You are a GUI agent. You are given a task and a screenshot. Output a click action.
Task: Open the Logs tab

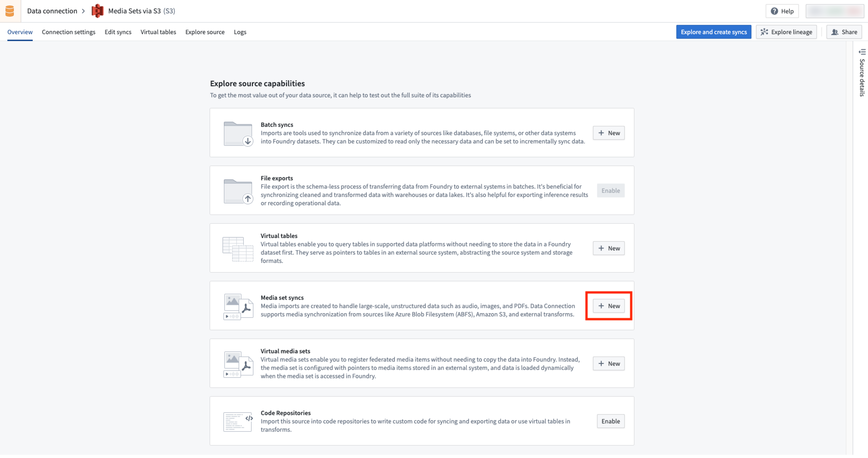click(x=240, y=32)
